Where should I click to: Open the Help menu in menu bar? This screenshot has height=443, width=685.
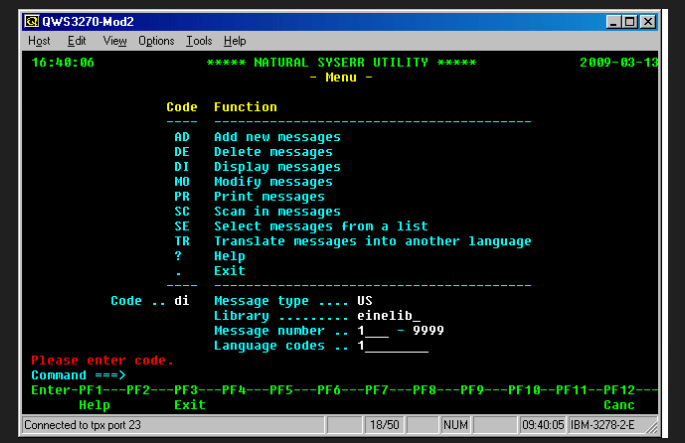point(235,41)
